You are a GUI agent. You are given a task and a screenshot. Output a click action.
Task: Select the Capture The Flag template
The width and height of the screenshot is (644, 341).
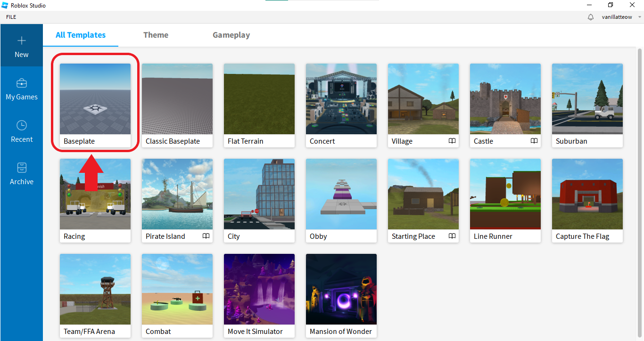(x=587, y=194)
